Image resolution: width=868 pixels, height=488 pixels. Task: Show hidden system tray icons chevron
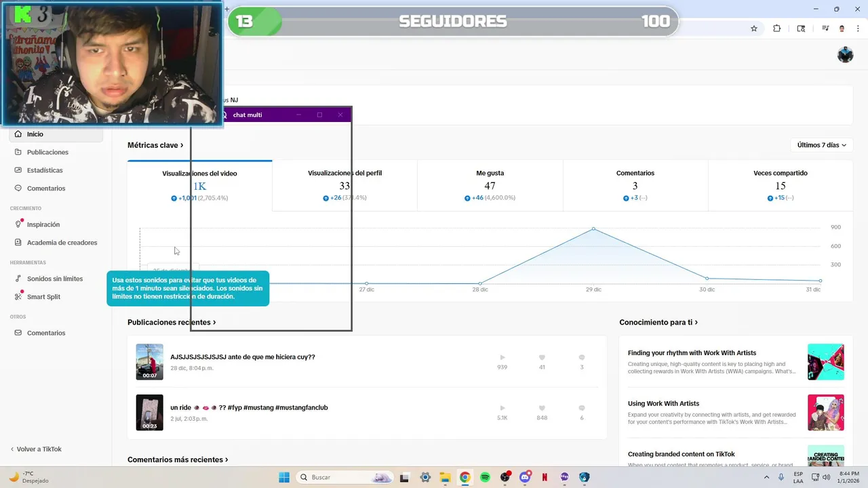click(x=767, y=477)
